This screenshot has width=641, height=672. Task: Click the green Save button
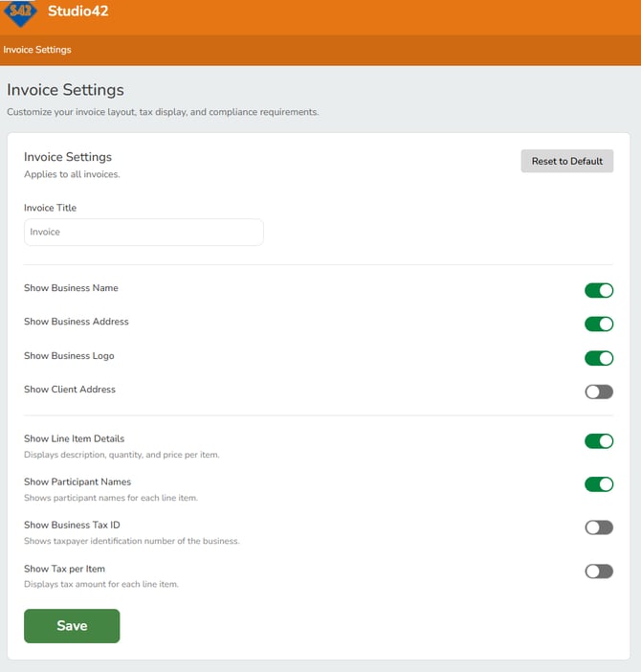coord(72,626)
